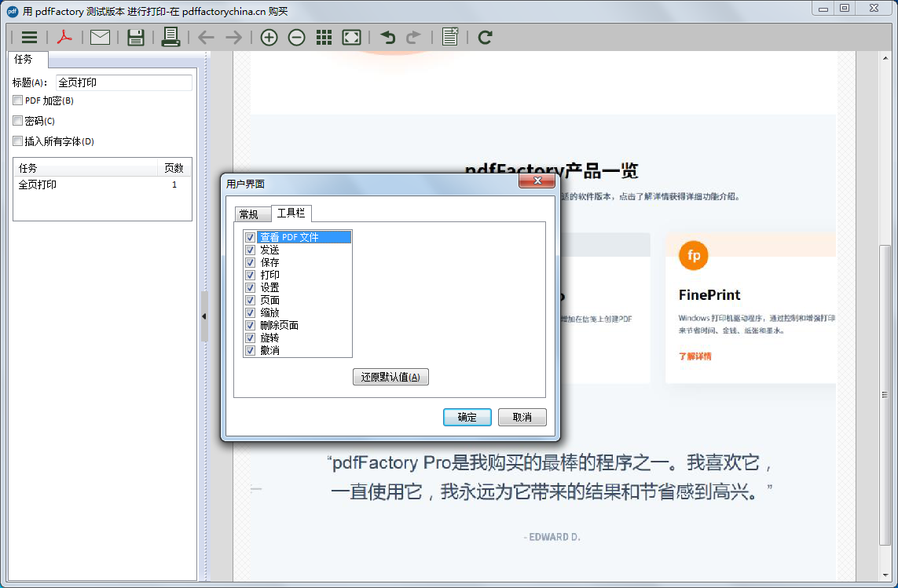Uncheck the 页面 toolbar option
This screenshot has height=588, width=898.
251,300
